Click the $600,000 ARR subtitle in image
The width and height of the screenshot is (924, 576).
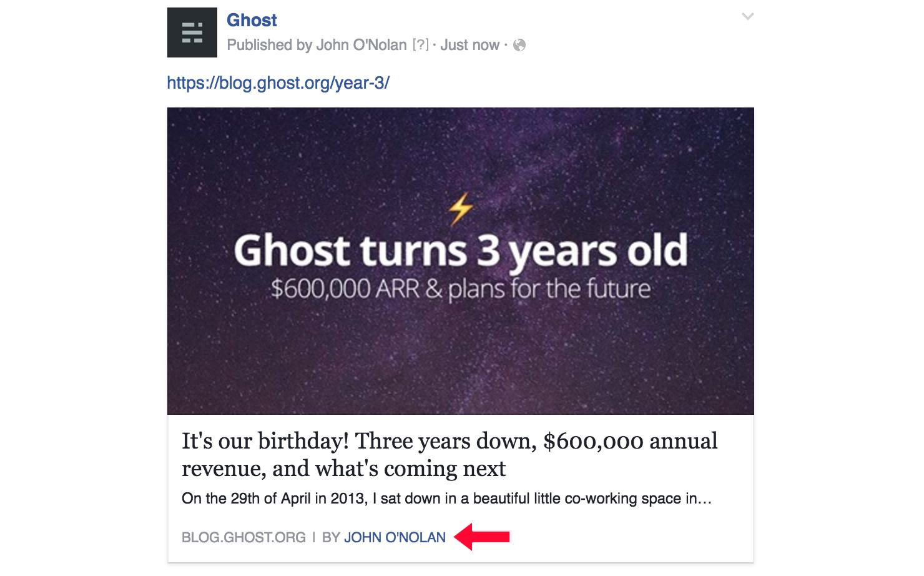click(461, 290)
